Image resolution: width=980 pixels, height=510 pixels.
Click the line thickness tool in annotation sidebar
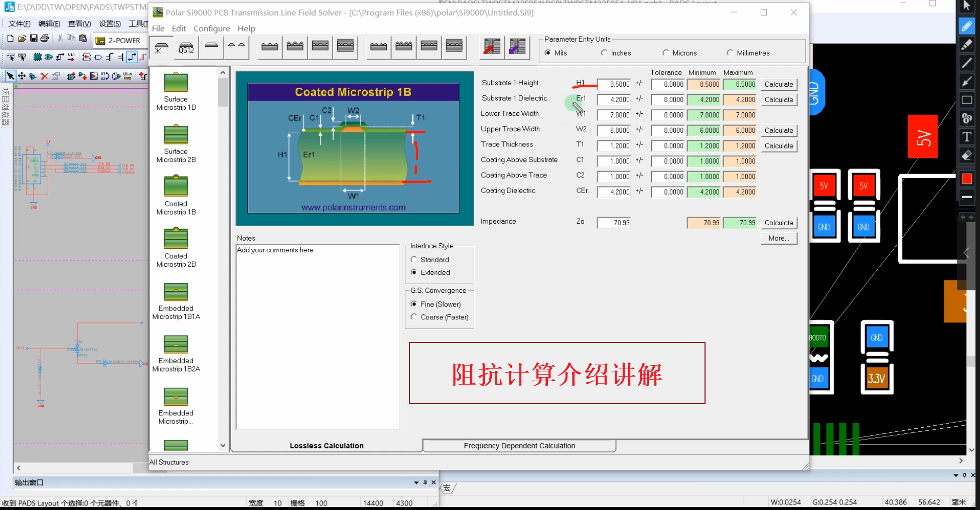pyautogui.click(x=967, y=197)
